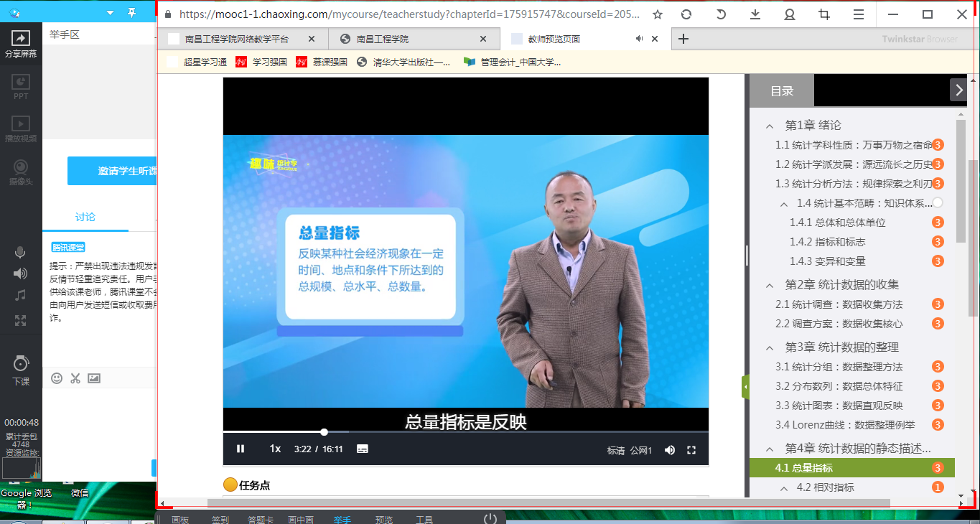Enter fullscreen mode in video player
This screenshot has width=980, height=524.
(x=691, y=450)
